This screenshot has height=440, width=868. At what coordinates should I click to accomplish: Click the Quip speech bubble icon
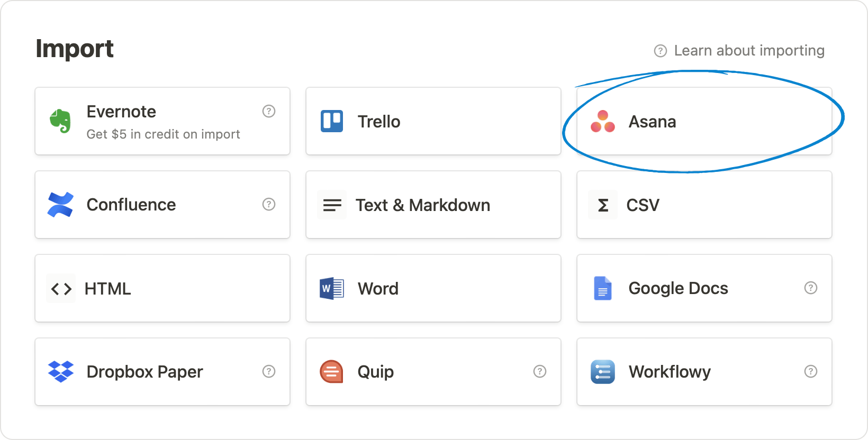[332, 372]
